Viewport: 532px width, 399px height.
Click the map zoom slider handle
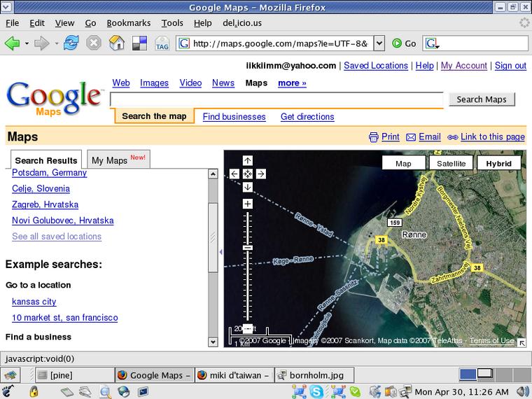247,248
